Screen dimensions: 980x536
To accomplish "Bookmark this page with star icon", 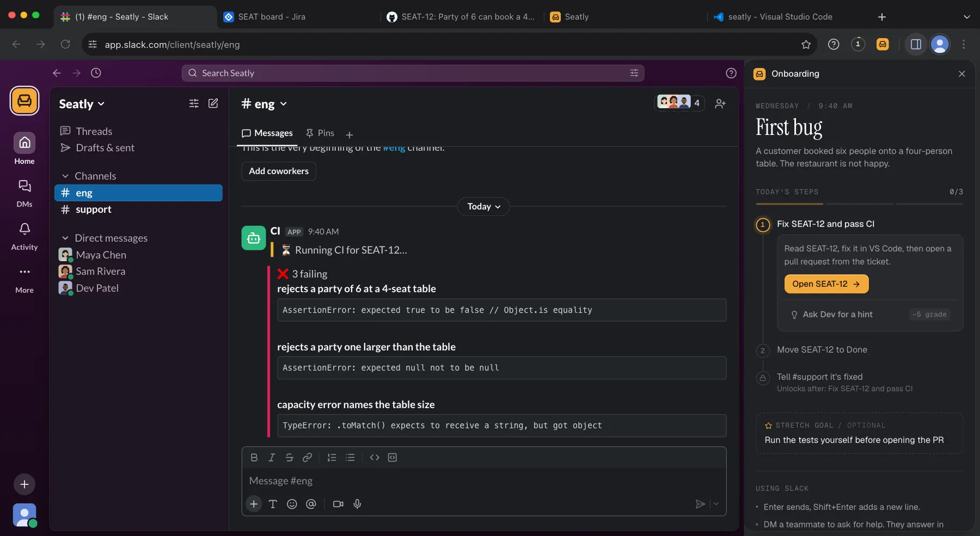I will point(806,45).
